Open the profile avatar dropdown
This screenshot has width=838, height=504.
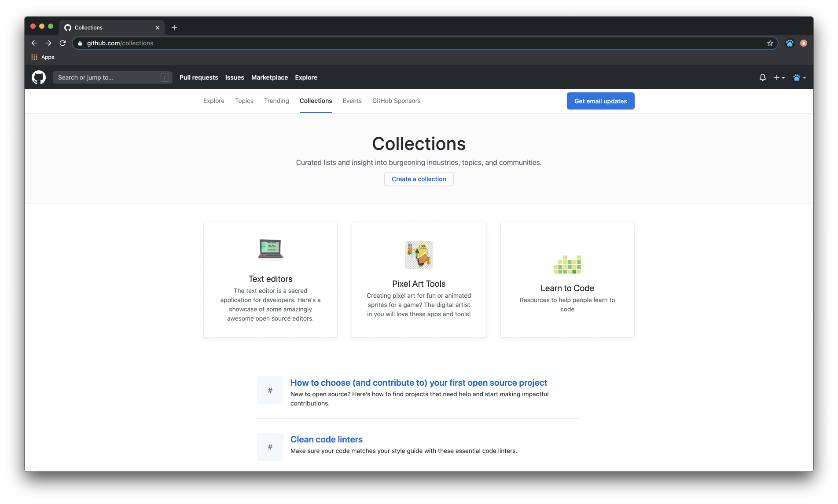coord(799,77)
